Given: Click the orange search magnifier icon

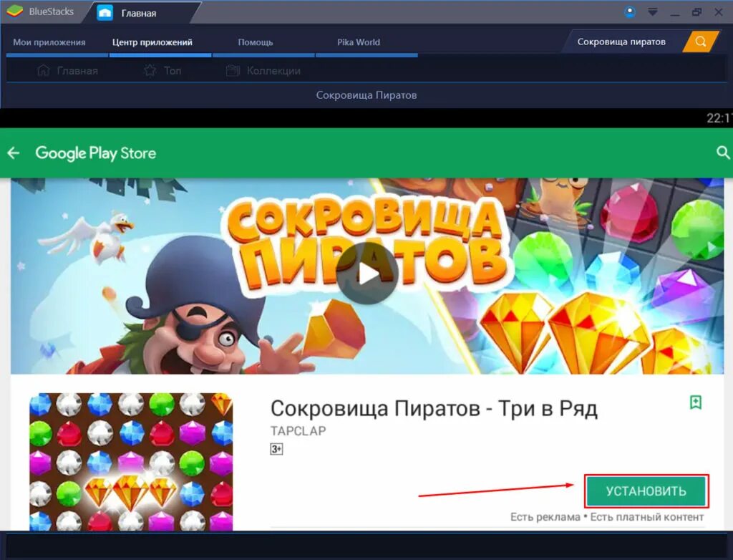Looking at the screenshot, I should coord(699,41).
